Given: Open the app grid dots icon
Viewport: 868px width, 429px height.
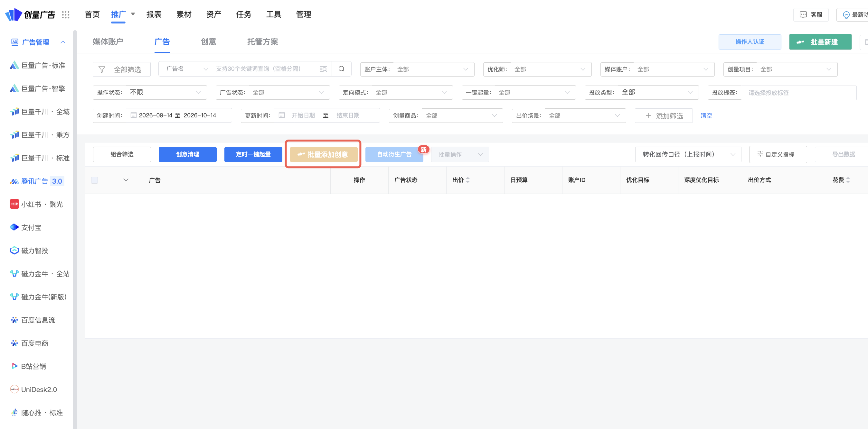Looking at the screenshot, I should (66, 14).
